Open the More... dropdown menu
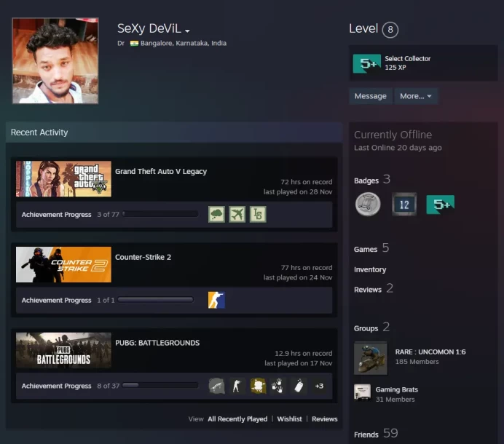The image size is (504, 444). pos(416,96)
